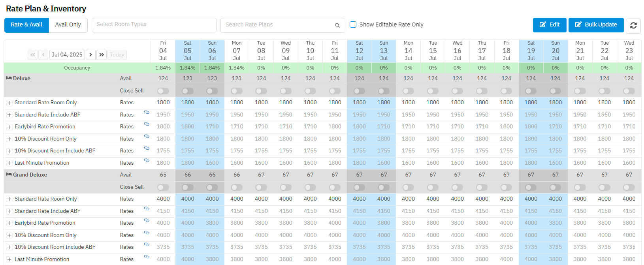Click link icon beside Grand Deluxe Last Minute Promotion
The height and width of the screenshot is (265, 644).
[147, 257]
